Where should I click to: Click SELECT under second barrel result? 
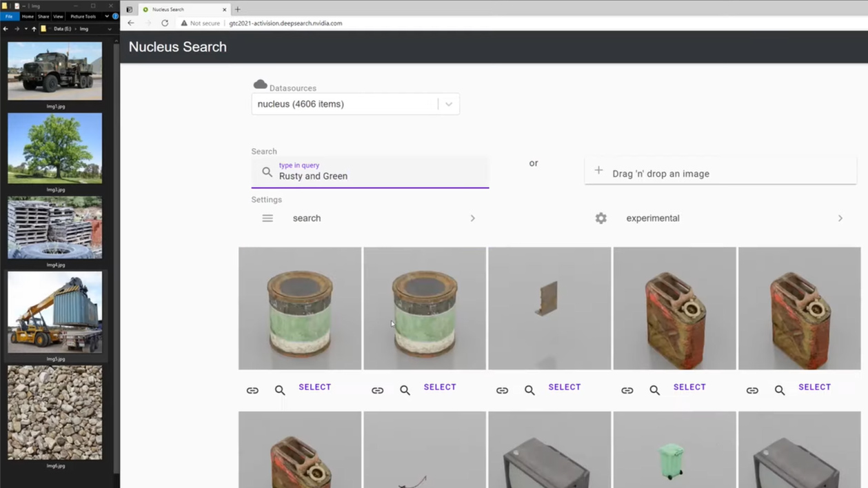[440, 387]
